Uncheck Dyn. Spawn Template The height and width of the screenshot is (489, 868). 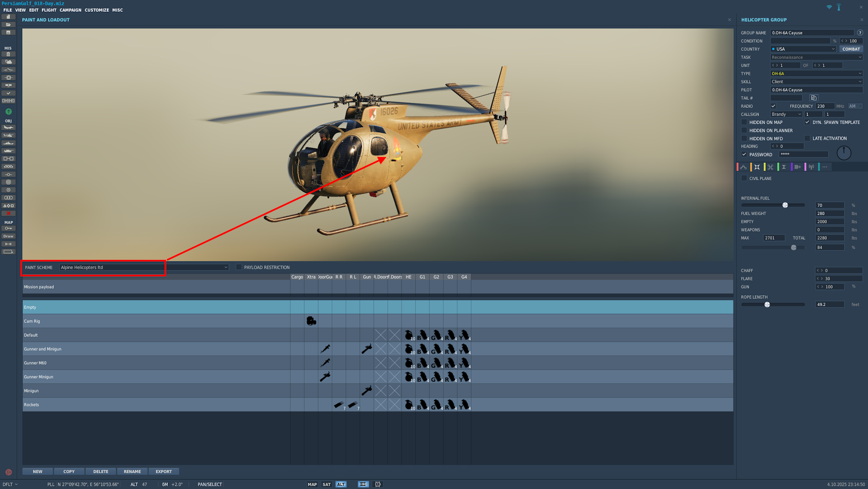coord(807,122)
